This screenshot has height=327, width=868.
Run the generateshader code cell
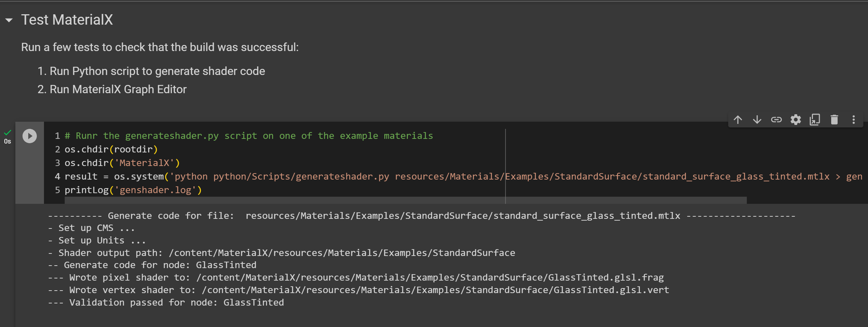(x=30, y=136)
